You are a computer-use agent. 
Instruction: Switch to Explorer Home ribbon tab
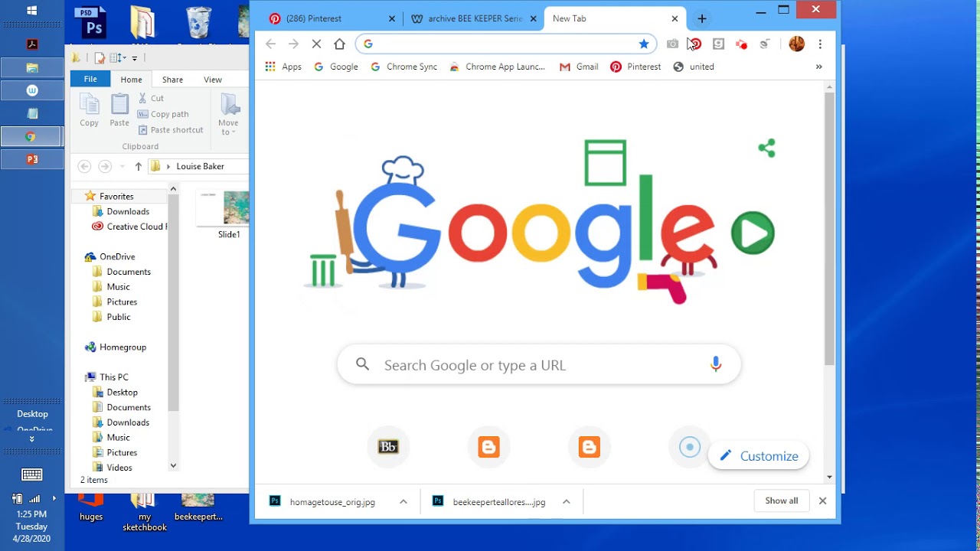point(131,80)
